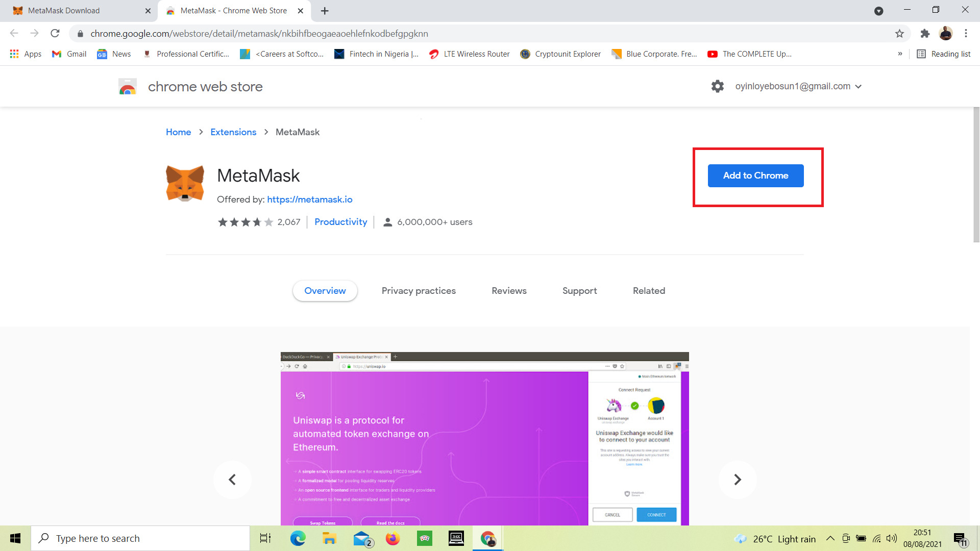
Task: Expand the oyinloyebosun1@gmail.com account dropdown
Action: (799, 86)
